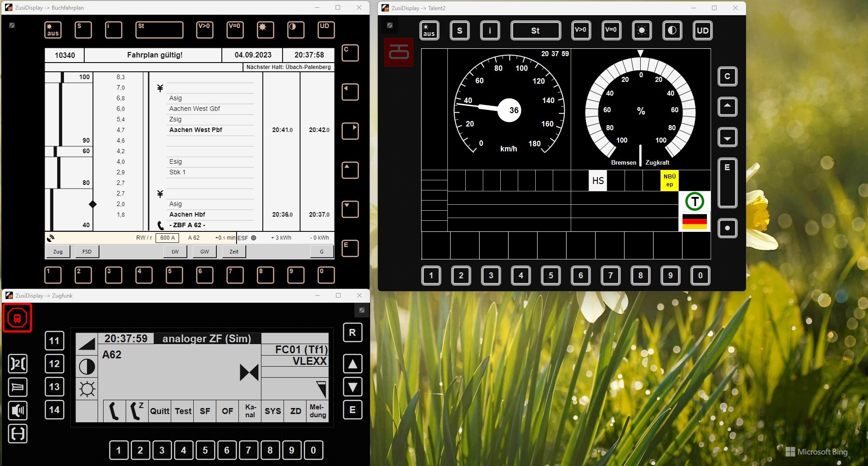Click the brightness sun key in Buchfahrplan
868x466 pixels.
point(265,30)
